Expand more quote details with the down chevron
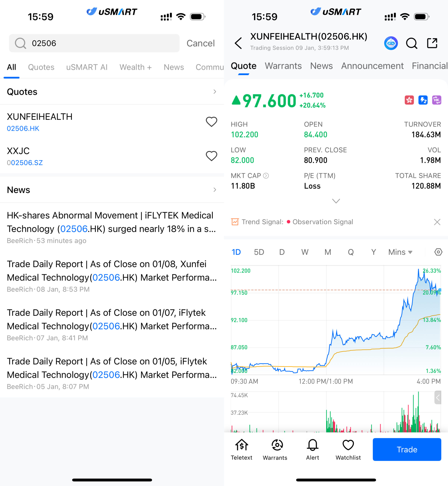Viewport: 448px width, 486px height. pos(336,201)
